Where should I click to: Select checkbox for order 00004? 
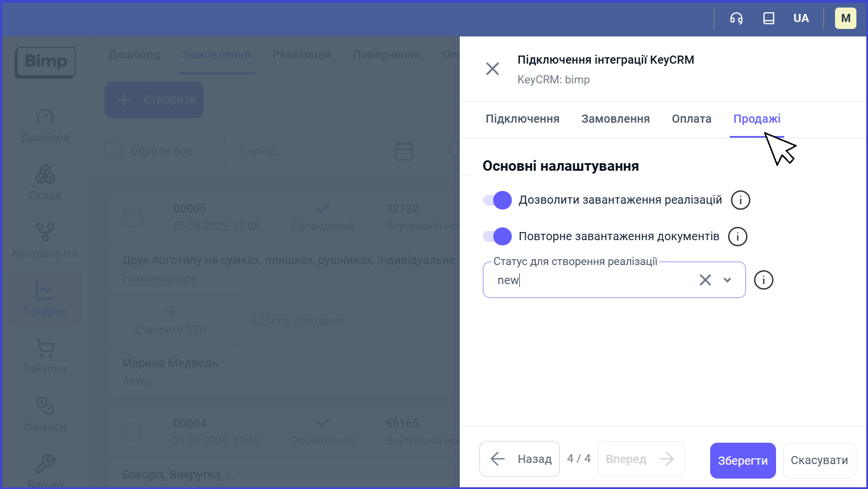click(x=133, y=432)
